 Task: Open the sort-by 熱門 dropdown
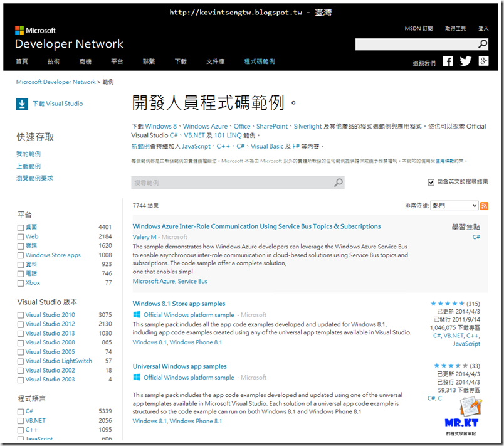tap(454, 206)
